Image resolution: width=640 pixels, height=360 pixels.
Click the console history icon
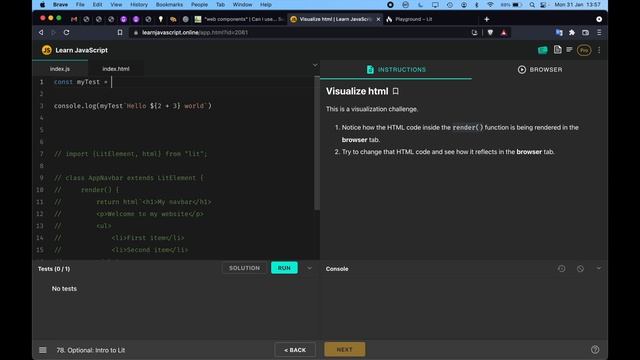(562, 269)
